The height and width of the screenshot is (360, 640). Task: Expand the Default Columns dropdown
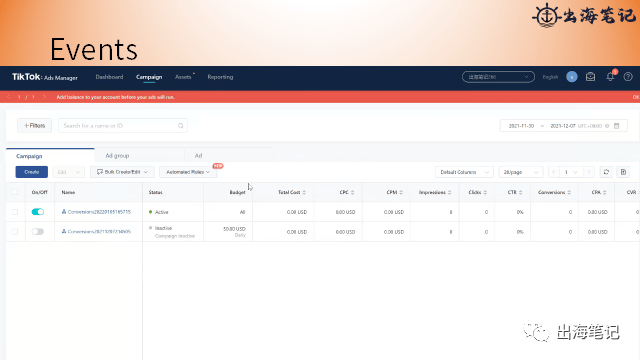tap(464, 172)
